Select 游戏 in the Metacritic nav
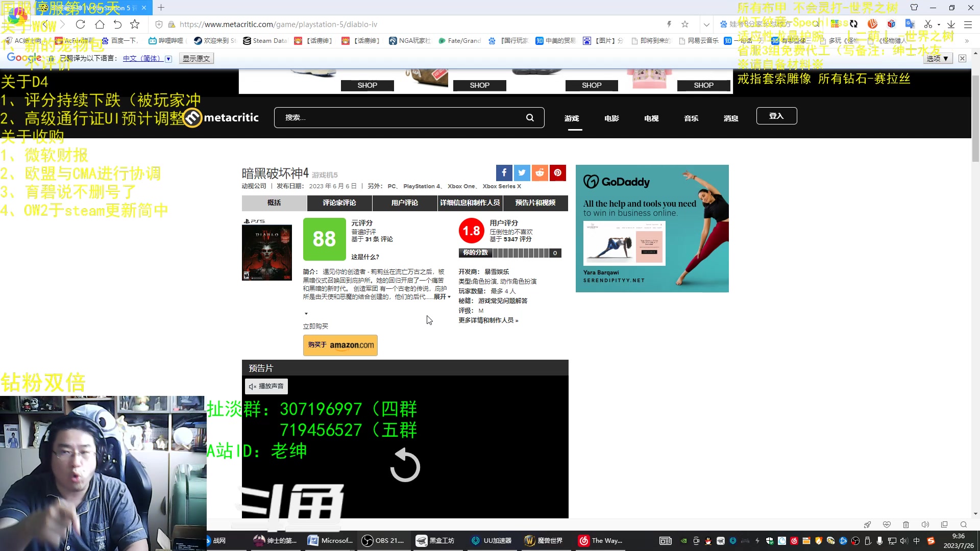980x551 pixels. 572,118
